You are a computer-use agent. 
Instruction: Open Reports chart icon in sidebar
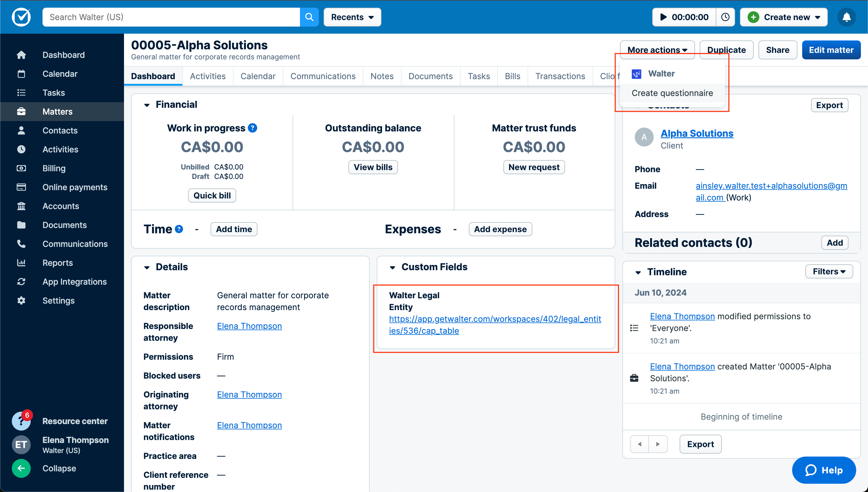point(21,263)
